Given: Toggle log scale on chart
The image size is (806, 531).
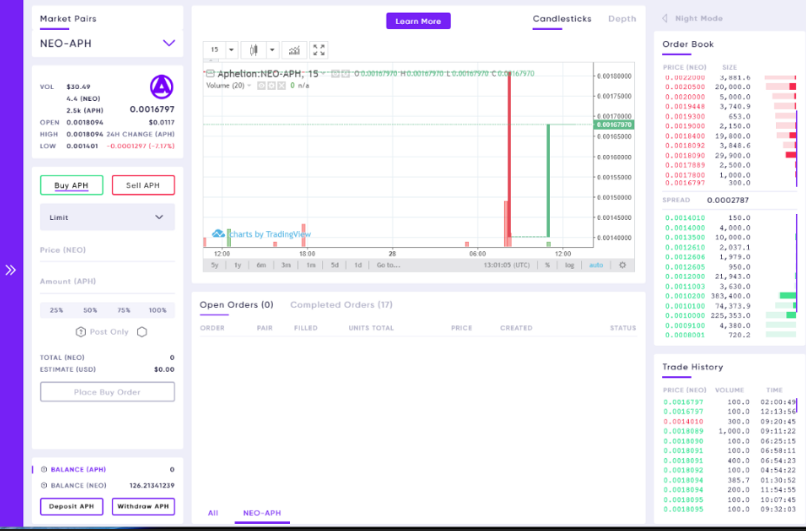Looking at the screenshot, I should click(x=570, y=265).
